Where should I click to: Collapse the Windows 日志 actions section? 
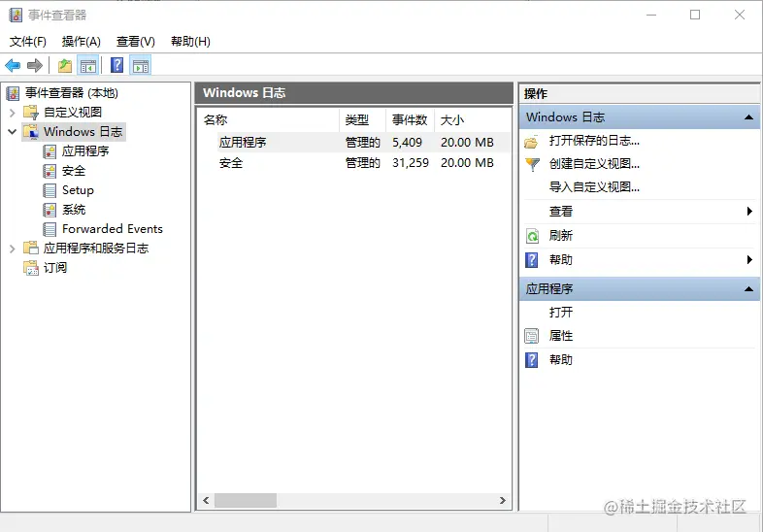click(748, 117)
